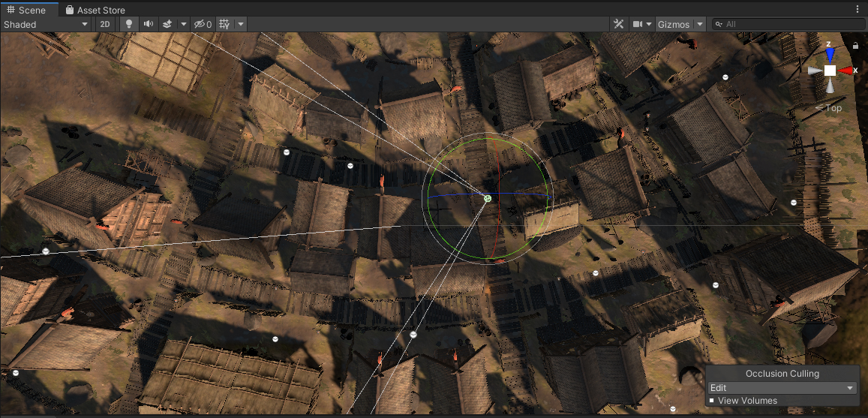
Task: Toggle skybox and effects layers icon
Action: [x=167, y=24]
